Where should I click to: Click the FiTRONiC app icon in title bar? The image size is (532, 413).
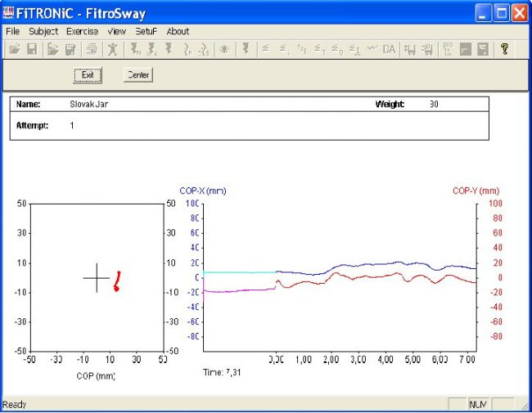click(9, 13)
